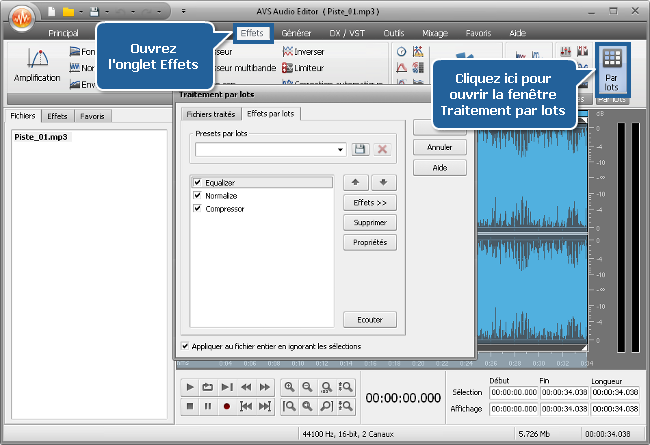Click the Ecouter preview button

tap(370, 320)
